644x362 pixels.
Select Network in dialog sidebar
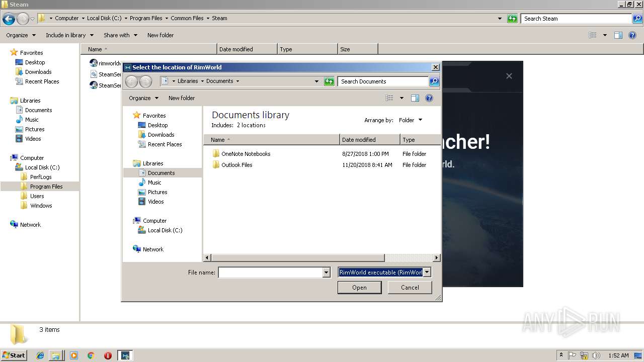153,249
